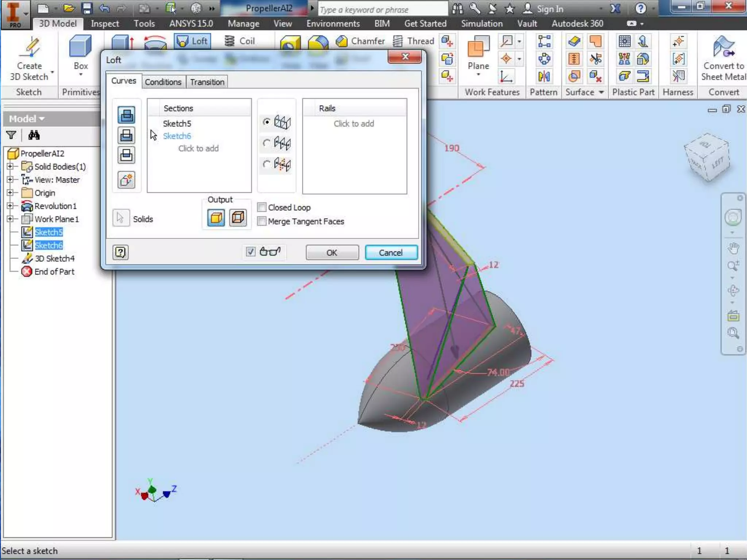Choose Surface output in the Loft dialog

(x=238, y=218)
